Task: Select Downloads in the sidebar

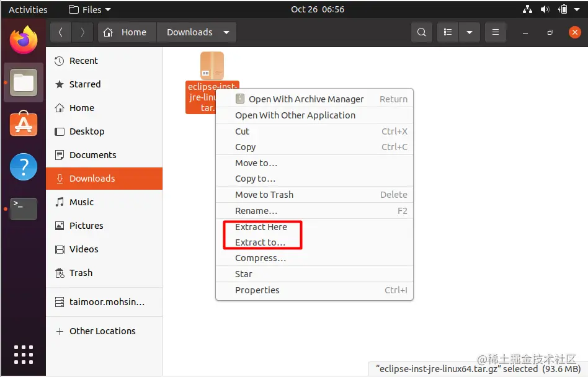Action: tap(104, 179)
